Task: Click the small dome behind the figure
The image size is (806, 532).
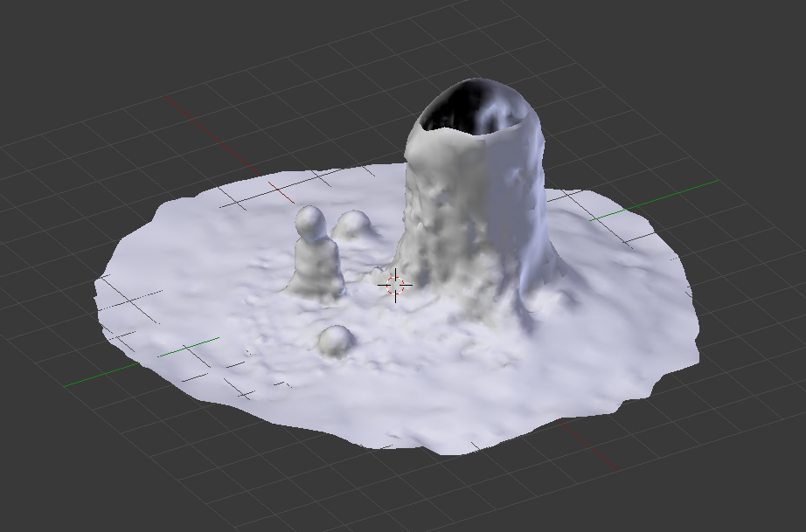Action: pyautogui.click(x=353, y=224)
